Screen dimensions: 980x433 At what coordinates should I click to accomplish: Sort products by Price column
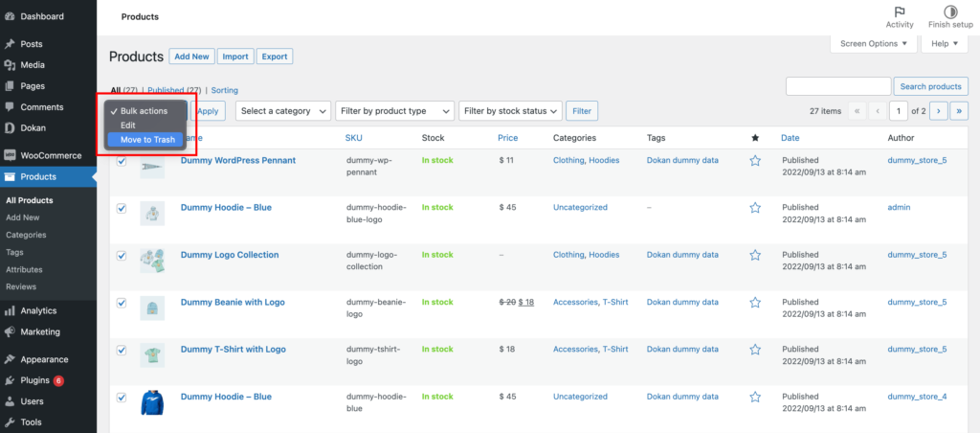(508, 138)
